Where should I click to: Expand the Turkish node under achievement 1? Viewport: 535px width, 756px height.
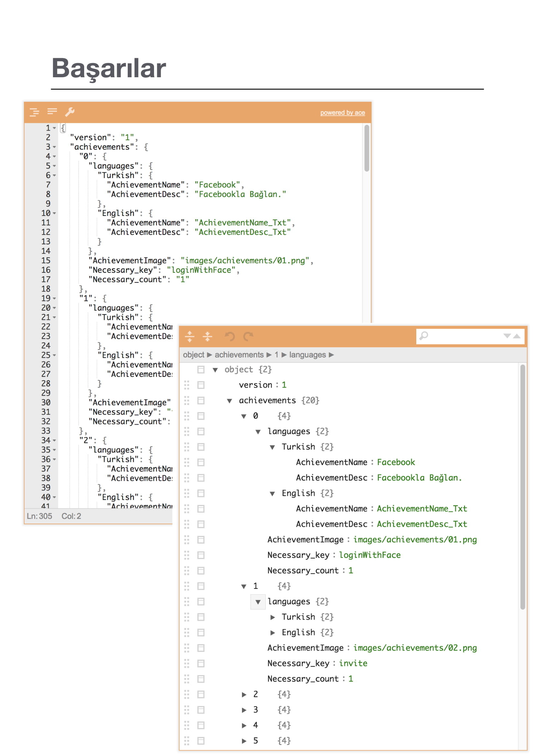point(273,617)
